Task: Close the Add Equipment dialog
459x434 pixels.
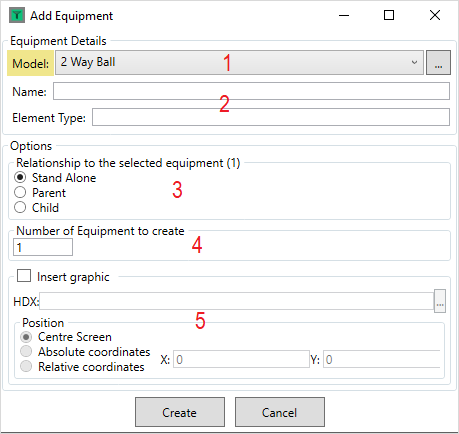Action: pos(435,15)
